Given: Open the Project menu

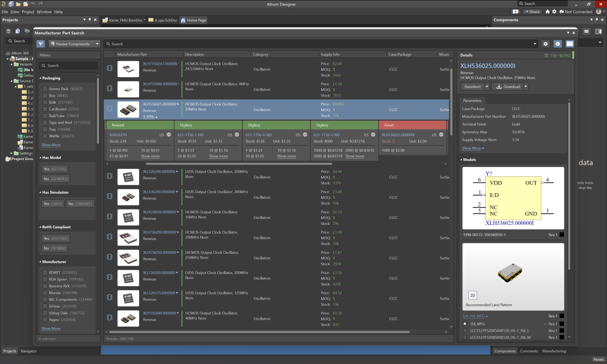Looking at the screenshot, I should point(28,12).
